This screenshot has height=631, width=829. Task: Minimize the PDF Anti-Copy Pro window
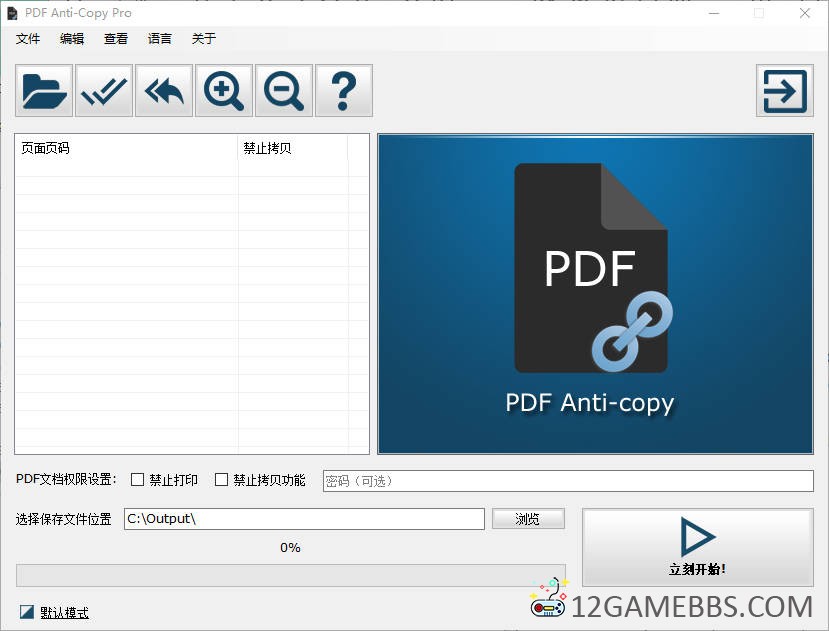point(714,13)
